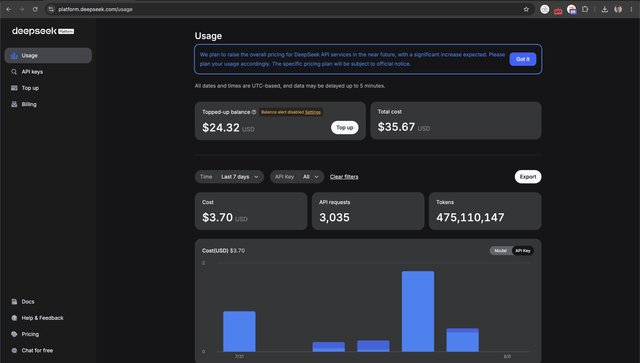Open the API Key All dropdown

[297, 177]
